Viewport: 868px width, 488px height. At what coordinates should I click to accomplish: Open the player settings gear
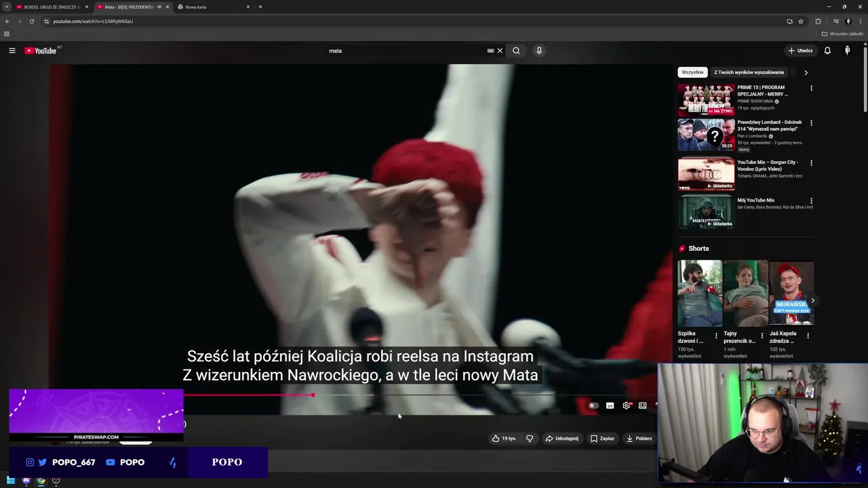[x=626, y=405]
